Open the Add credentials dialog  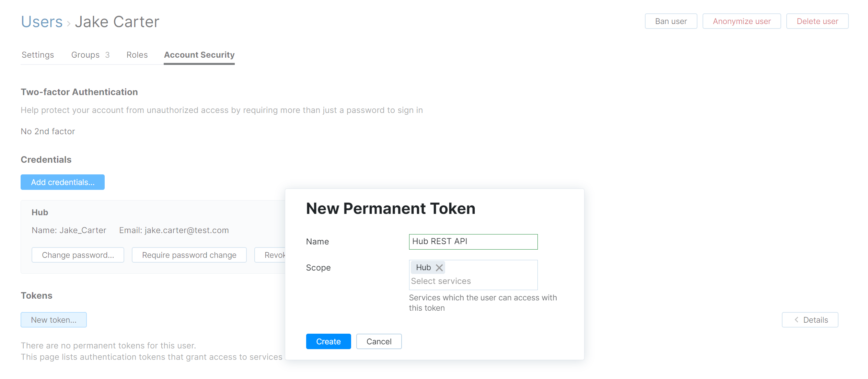click(x=62, y=182)
